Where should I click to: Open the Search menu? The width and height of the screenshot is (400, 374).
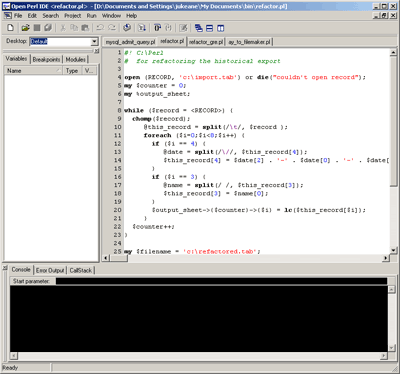tap(51, 16)
